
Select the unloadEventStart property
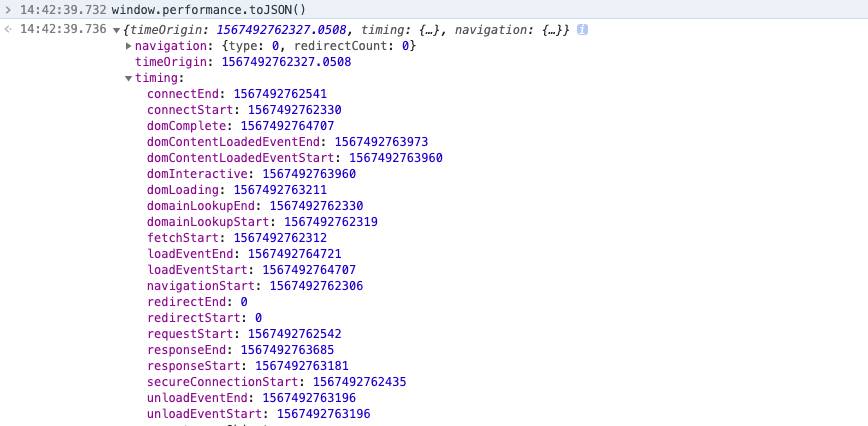tap(207, 414)
